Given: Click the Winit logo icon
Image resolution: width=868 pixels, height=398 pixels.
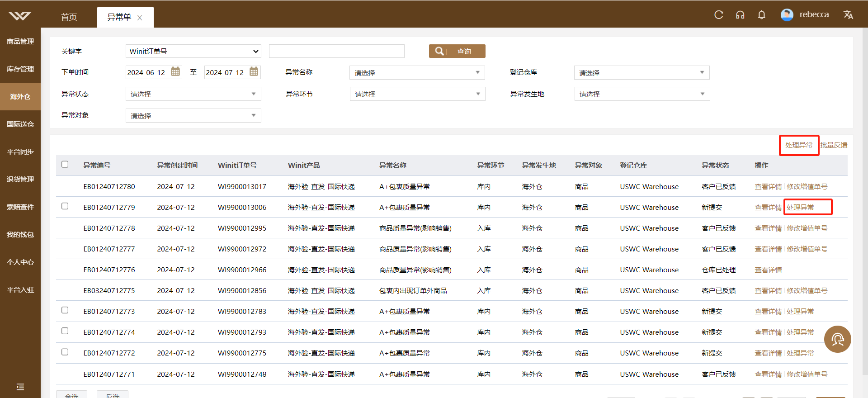Looking at the screenshot, I should click(x=20, y=16).
